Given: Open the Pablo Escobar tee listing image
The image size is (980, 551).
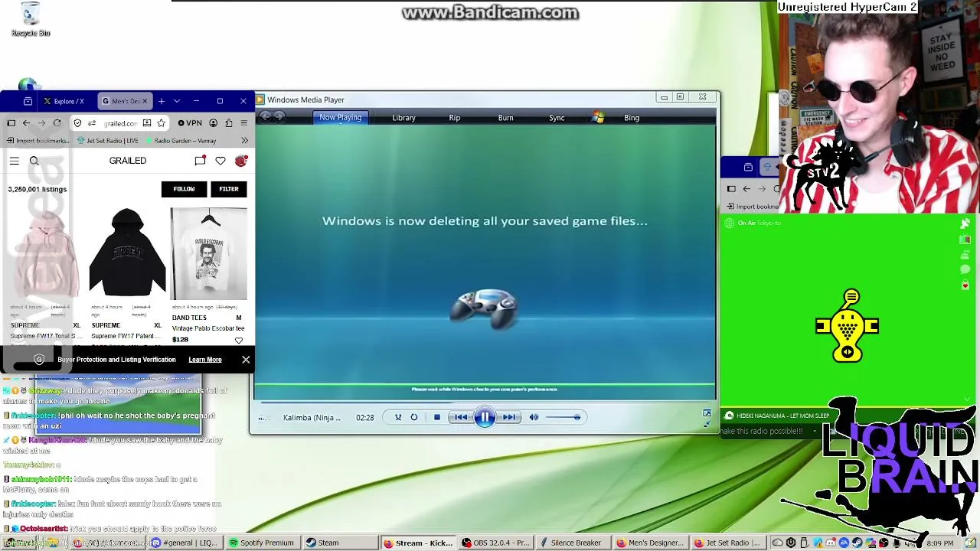Looking at the screenshot, I should pos(209,253).
